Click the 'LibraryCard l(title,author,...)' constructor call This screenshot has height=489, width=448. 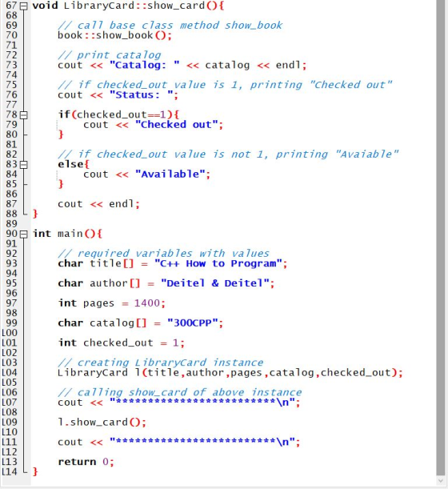coord(230,373)
